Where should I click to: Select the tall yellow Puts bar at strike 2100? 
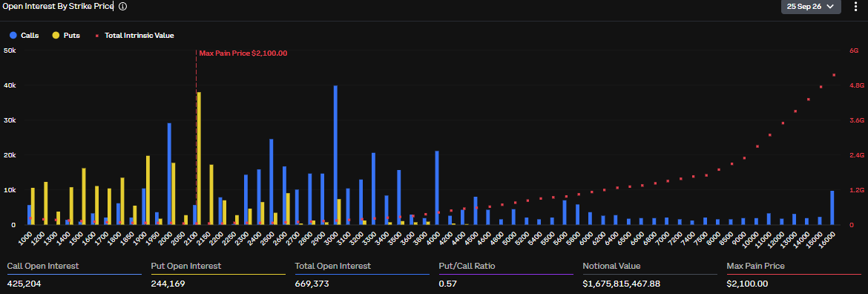199,158
